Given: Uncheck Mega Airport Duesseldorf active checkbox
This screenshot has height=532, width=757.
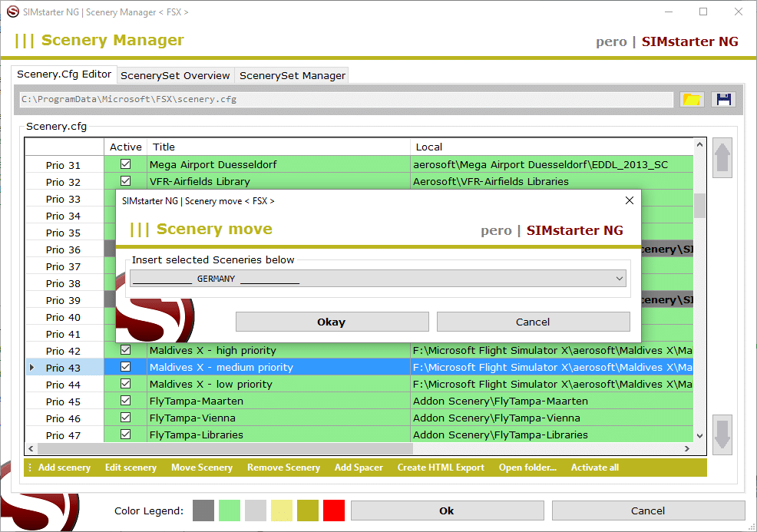Looking at the screenshot, I should click(125, 164).
